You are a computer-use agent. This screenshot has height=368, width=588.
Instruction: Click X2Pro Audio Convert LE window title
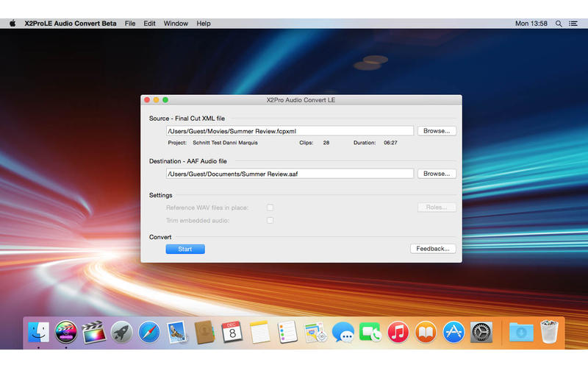tap(301, 100)
